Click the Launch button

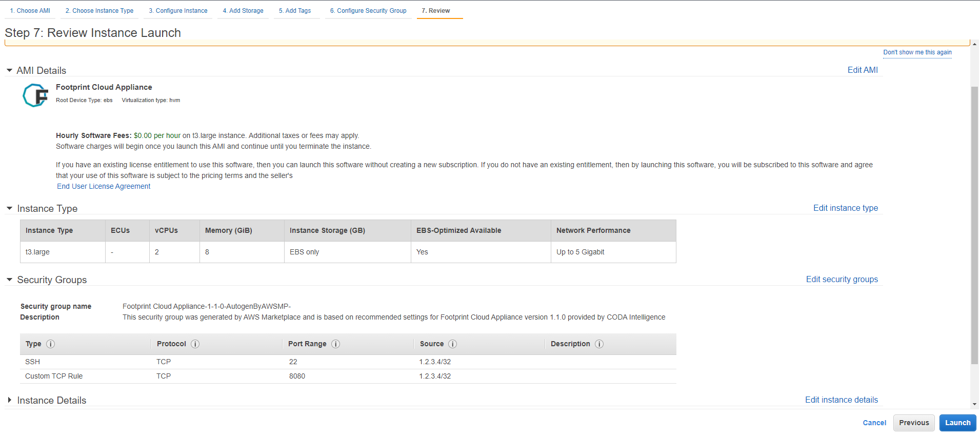coord(958,423)
